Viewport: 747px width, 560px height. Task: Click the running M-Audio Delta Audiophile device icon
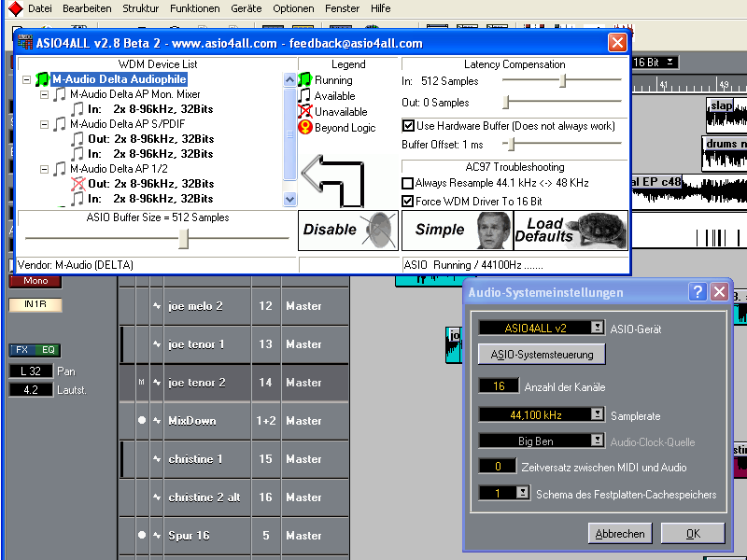click(42, 79)
